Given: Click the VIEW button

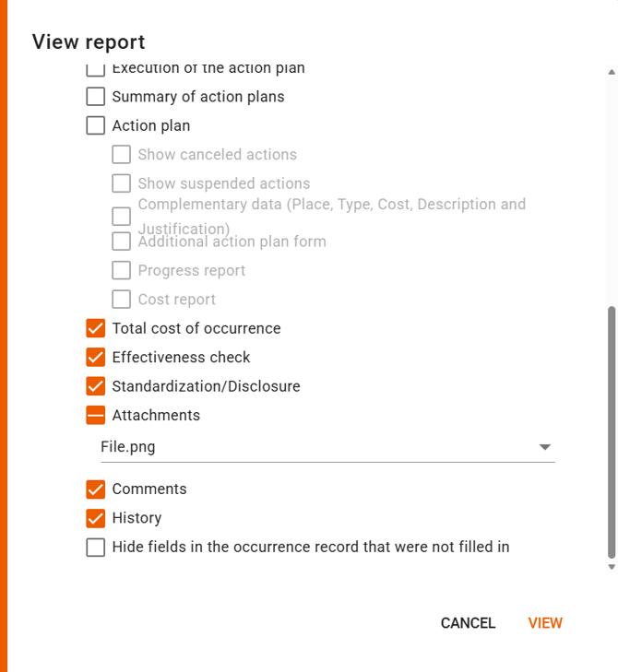Looking at the screenshot, I should (x=545, y=623).
